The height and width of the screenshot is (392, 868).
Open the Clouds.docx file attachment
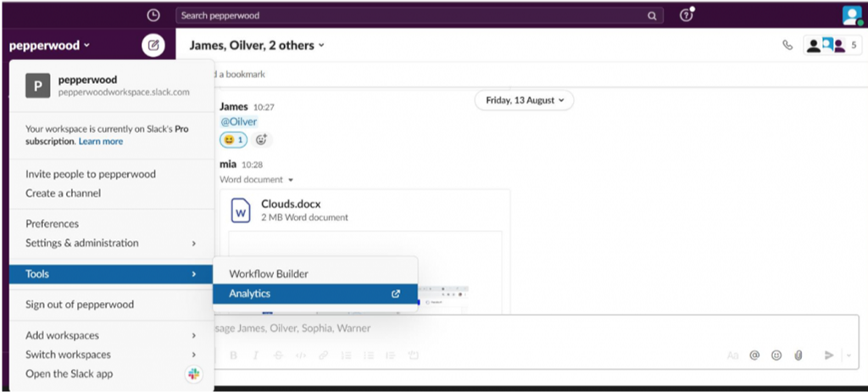pos(291,204)
